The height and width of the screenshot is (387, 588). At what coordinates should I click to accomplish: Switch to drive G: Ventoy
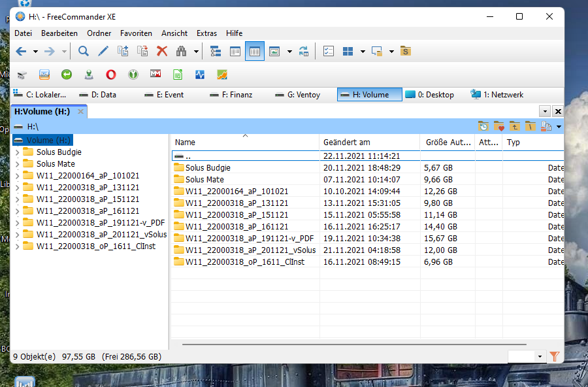tap(298, 95)
